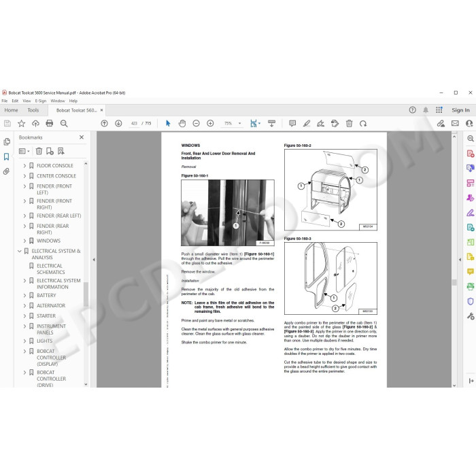Open ELECTRICAL SCHEMATICS bookmark
The image size is (476, 476).
click(x=51, y=269)
